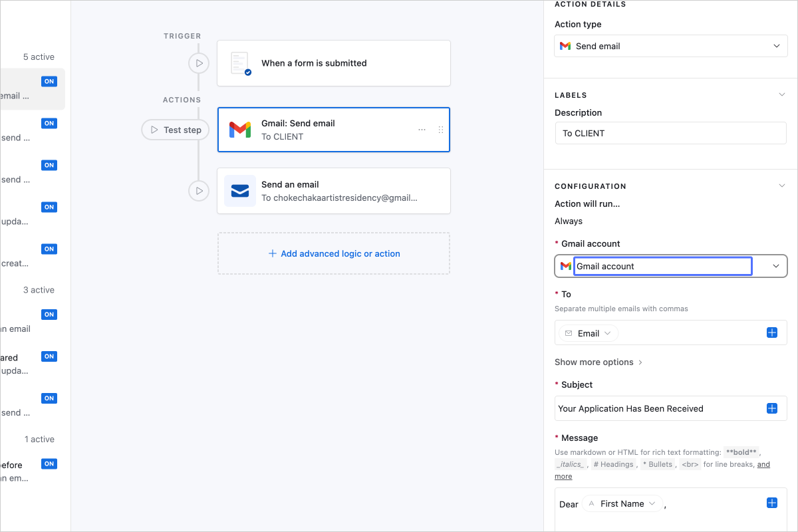The width and height of the screenshot is (798, 532).
Task: Click plus icon in Message field
Action: [x=772, y=503]
